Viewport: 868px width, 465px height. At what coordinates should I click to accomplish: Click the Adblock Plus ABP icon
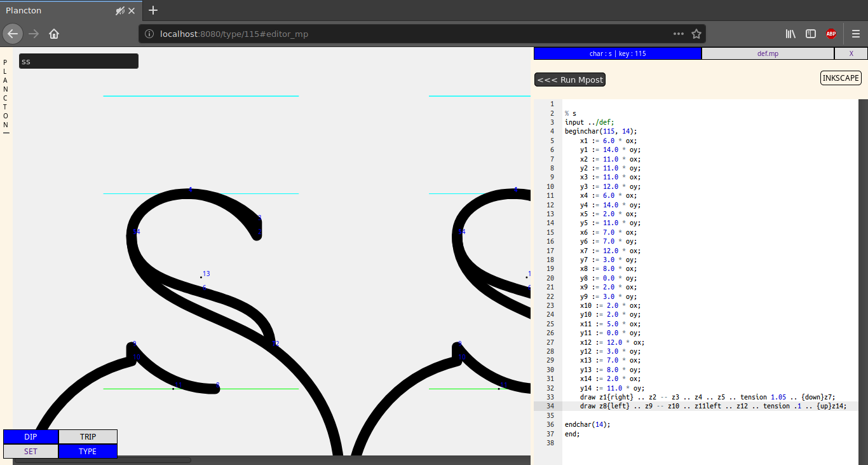pos(831,34)
